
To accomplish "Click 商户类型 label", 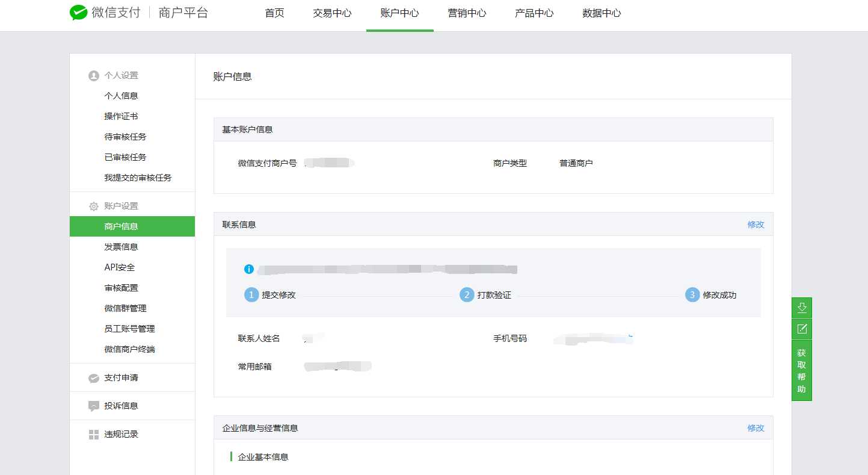I will 509,163.
